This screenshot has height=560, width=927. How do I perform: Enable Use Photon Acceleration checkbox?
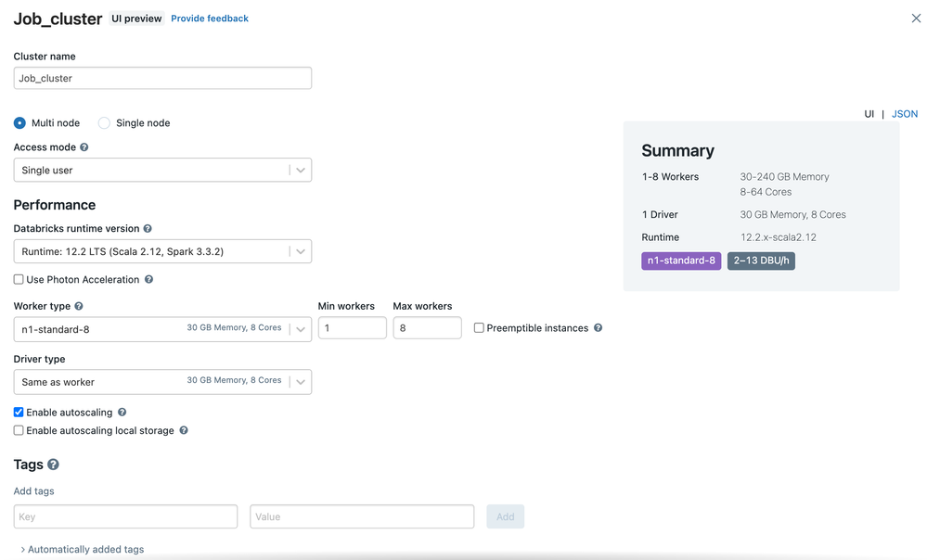[x=19, y=280]
